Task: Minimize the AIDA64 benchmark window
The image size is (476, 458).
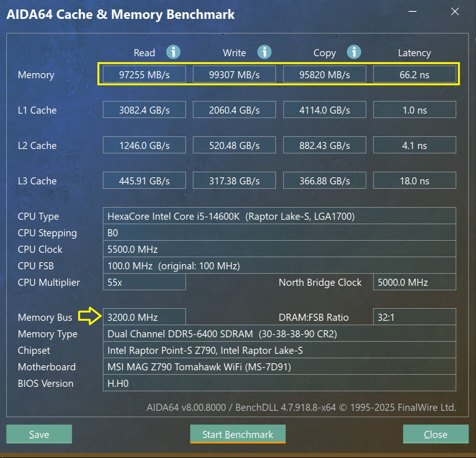Action: pos(412,11)
